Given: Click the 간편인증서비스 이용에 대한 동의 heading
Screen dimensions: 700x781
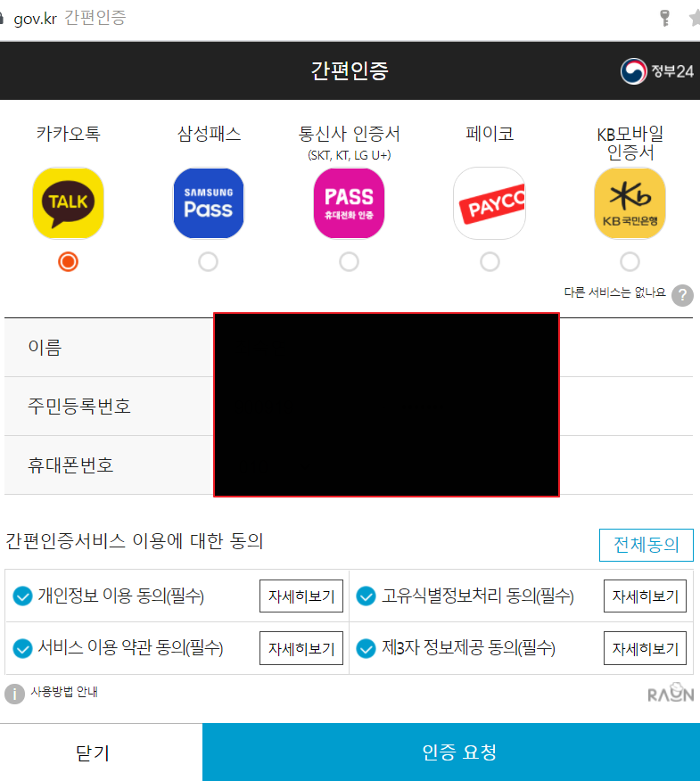Looking at the screenshot, I should pyautogui.click(x=135, y=541).
